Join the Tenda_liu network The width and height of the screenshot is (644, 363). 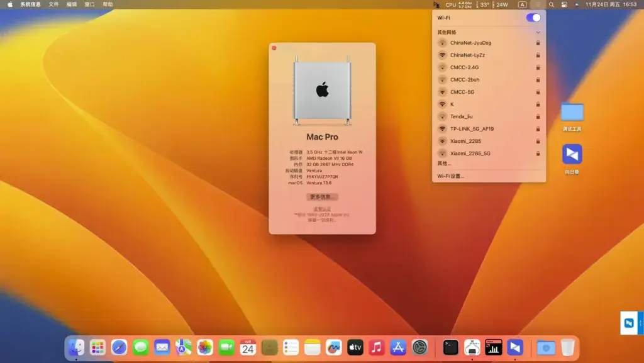[x=489, y=116]
